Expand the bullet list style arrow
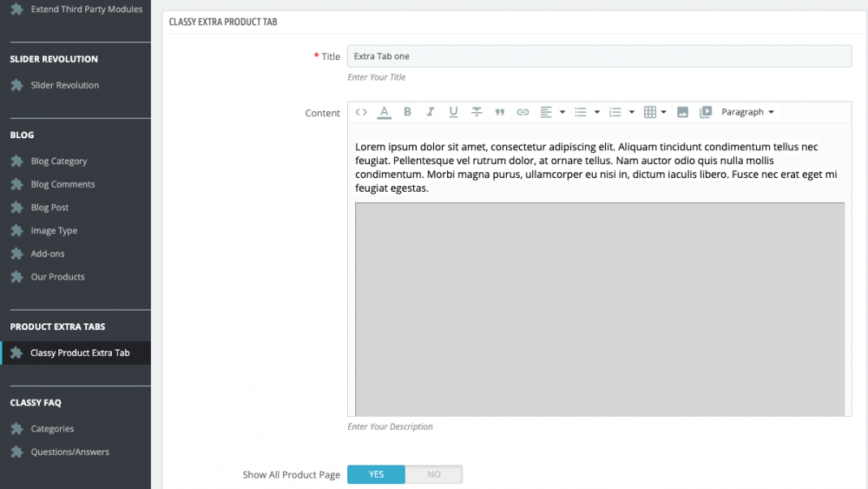Image resolution: width=868 pixels, height=489 pixels. (x=597, y=112)
